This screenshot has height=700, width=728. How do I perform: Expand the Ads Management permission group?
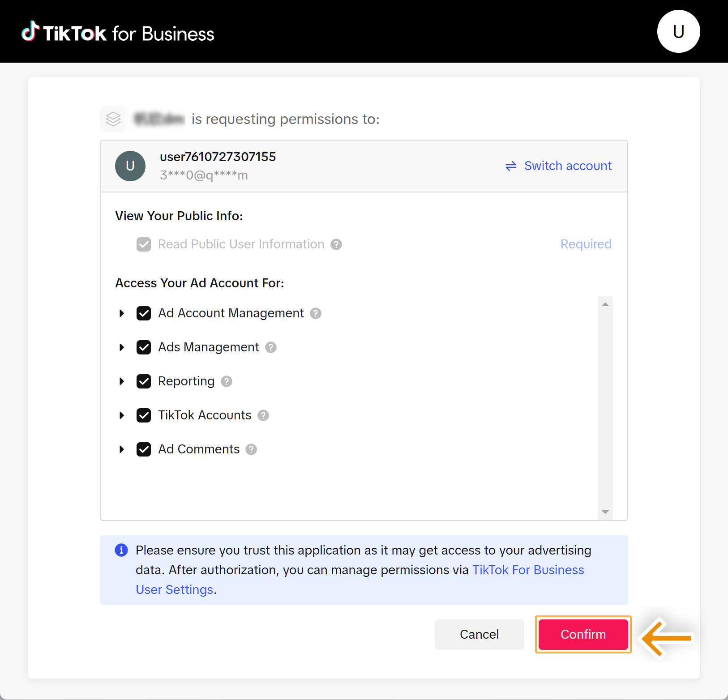[122, 347]
